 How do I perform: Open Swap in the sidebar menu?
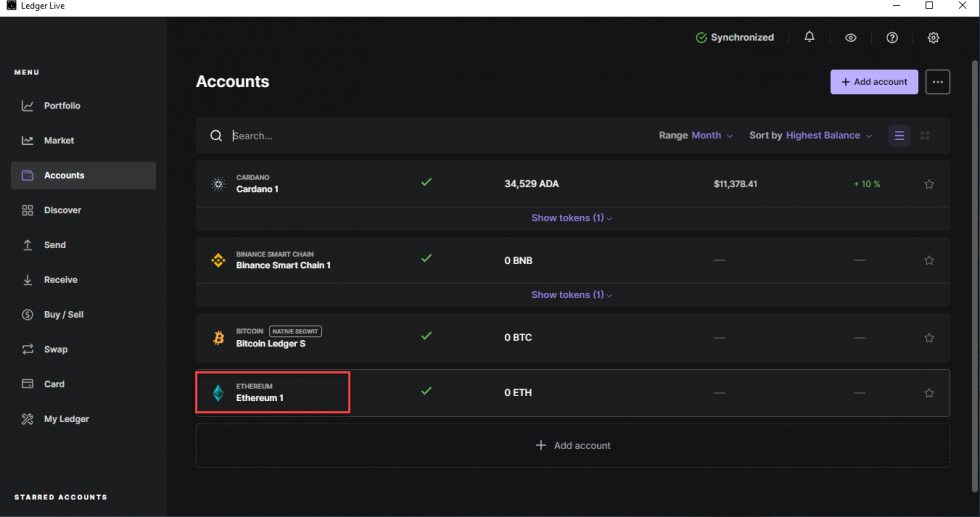click(x=55, y=350)
